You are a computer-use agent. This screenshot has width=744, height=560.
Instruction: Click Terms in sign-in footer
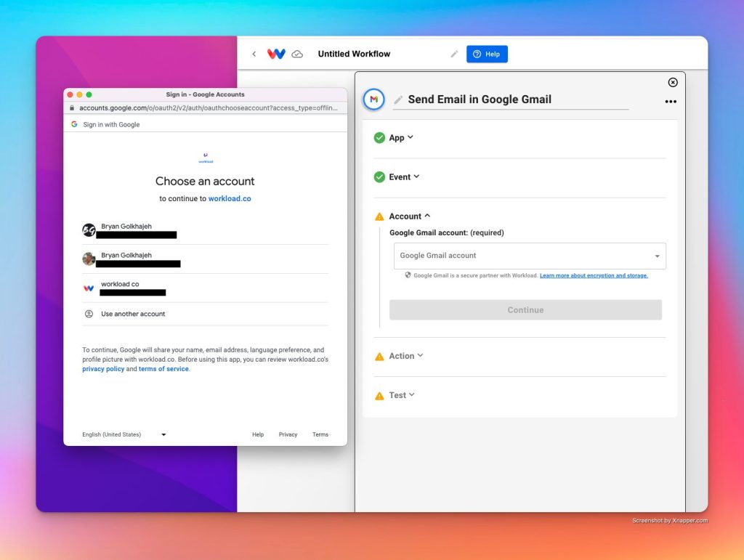320,434
